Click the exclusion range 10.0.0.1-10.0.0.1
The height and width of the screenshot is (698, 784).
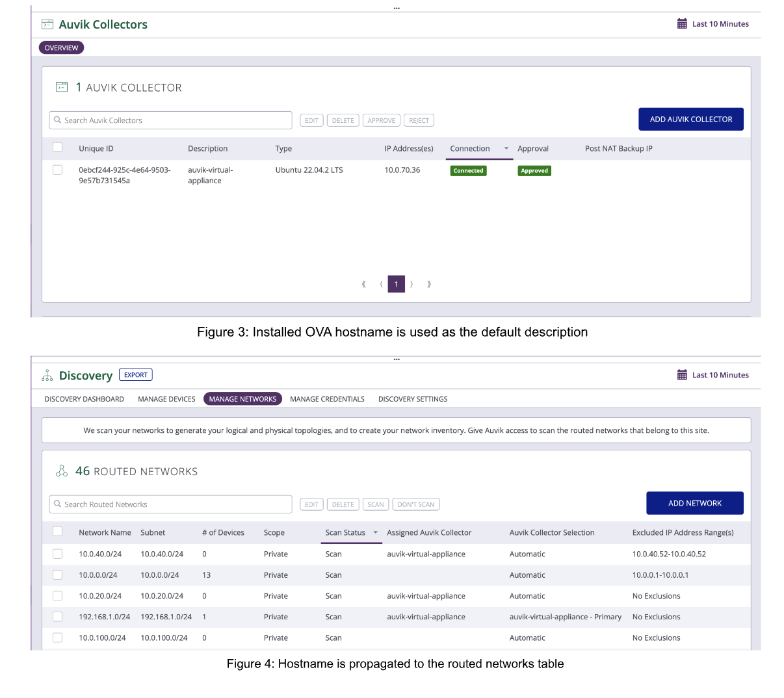(x=660, y=575)
